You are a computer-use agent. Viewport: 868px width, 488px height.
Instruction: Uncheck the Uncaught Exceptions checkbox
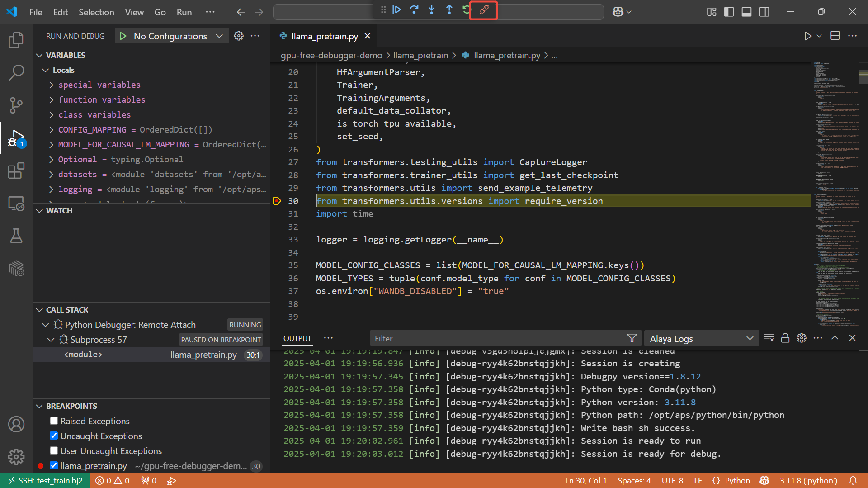pos(54,436)
